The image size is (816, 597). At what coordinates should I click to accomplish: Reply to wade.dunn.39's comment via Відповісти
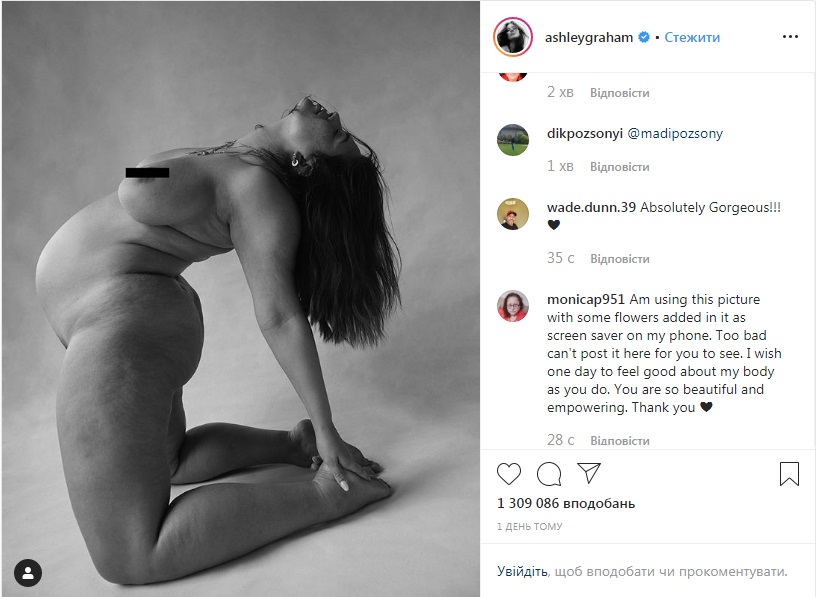pos(619,258)
